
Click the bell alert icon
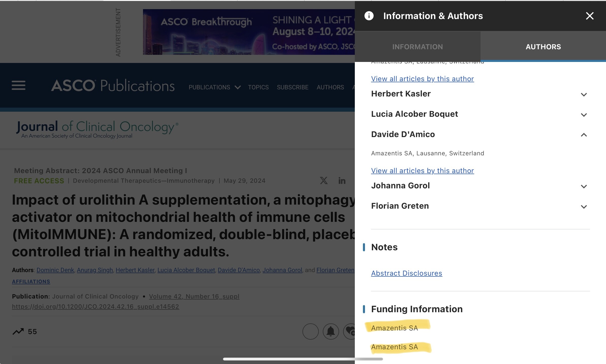(x=331, y=332)
